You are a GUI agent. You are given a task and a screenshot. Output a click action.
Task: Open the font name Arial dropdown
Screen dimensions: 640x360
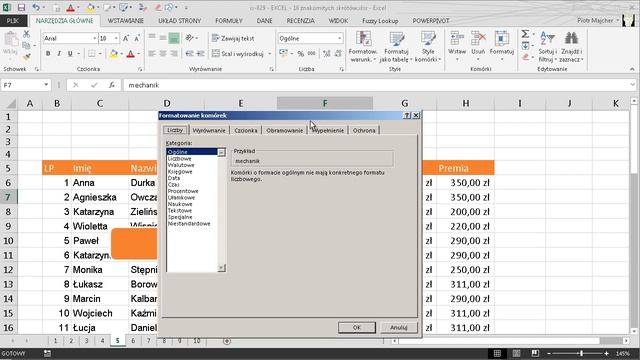[x=95, y=38]
